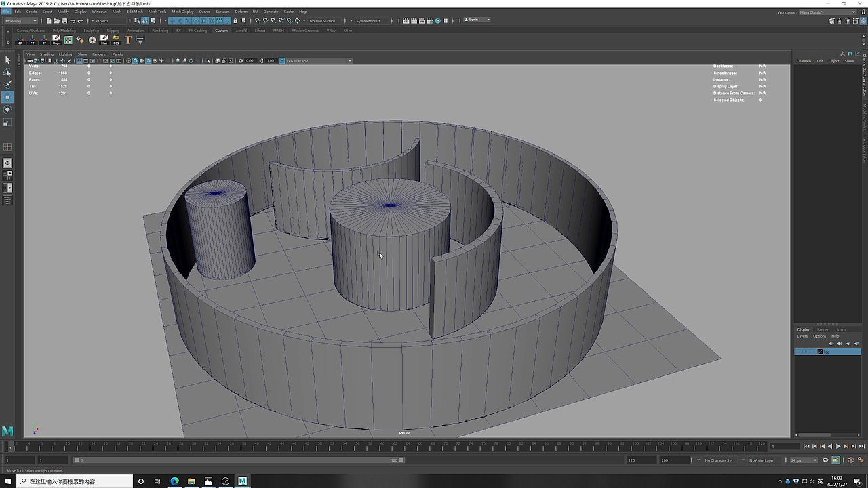
Task: Click the Top layer color swatch
Action: tap(820, 352)
